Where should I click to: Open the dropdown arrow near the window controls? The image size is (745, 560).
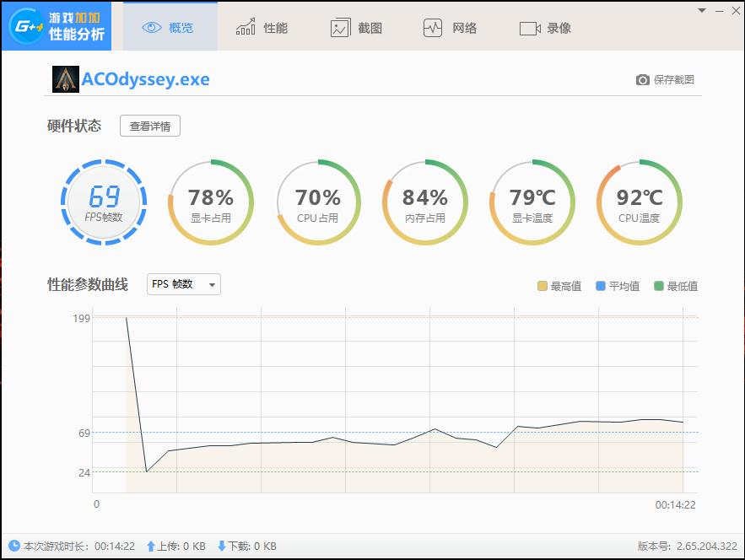(x=701, y=11)
